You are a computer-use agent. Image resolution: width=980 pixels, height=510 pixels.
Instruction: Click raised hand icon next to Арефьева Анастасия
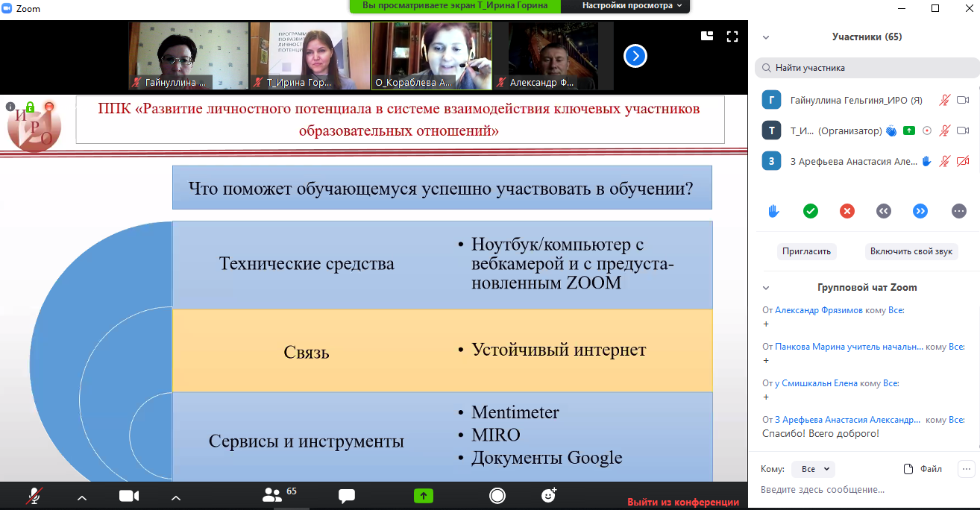[926, 161]
